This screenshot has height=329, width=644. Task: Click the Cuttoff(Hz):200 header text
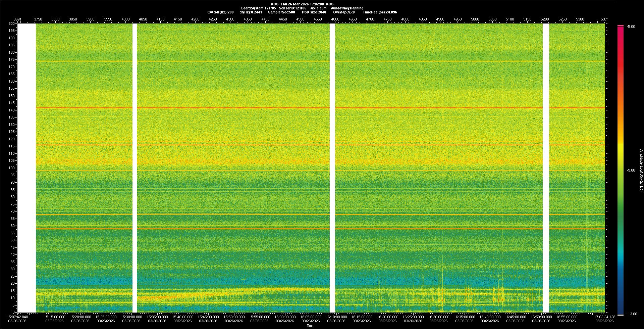coord(220,12)
